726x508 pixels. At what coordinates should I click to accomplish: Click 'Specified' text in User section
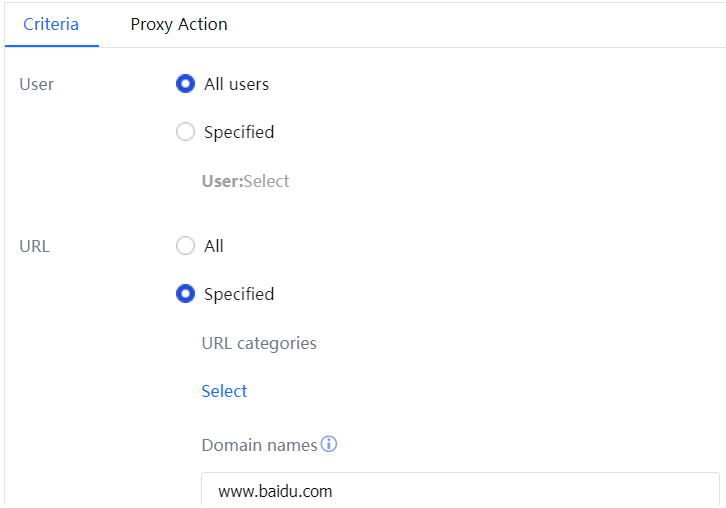[239, 132]
